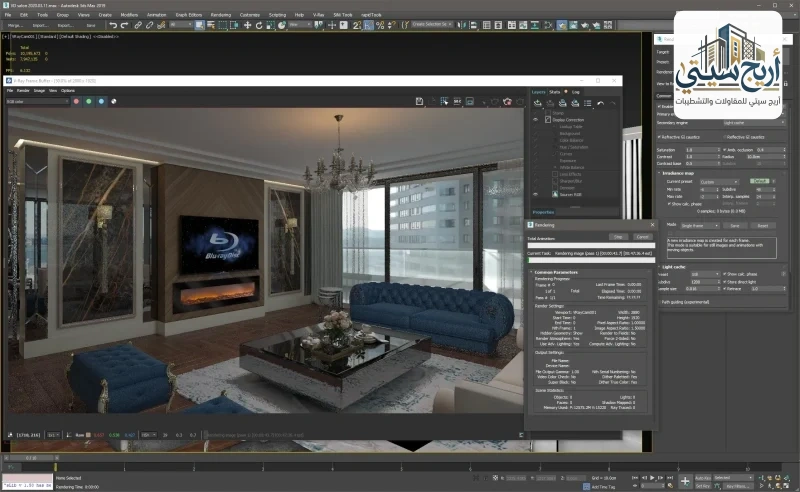
Task: Open Rendered Frame Window icon
Action: (573, 25)
